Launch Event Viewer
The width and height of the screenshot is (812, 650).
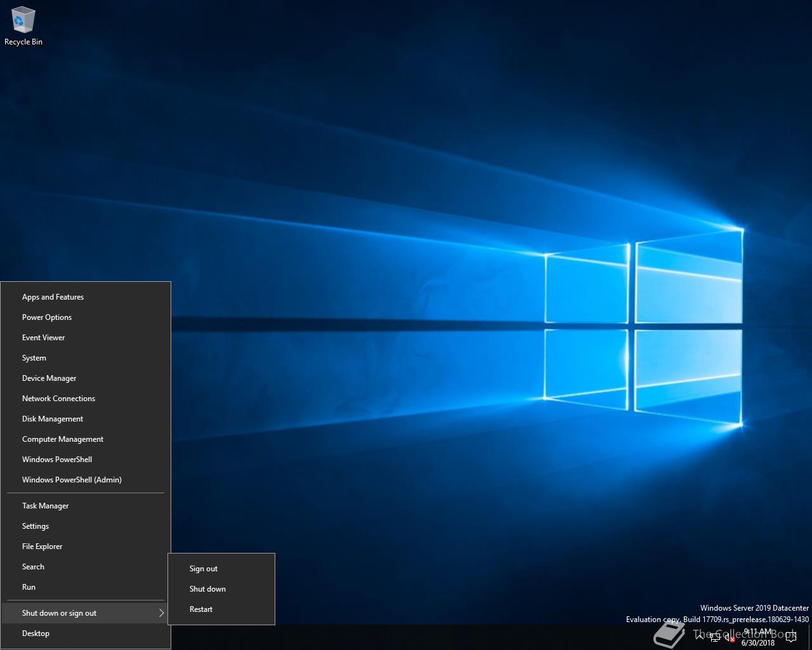[86, 338]
